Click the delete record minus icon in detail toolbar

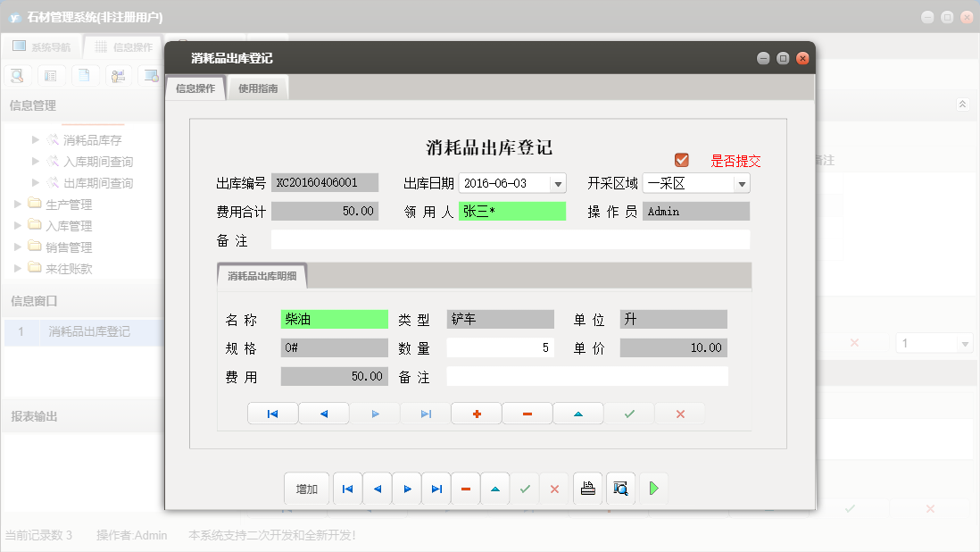[x=527, y=413]
